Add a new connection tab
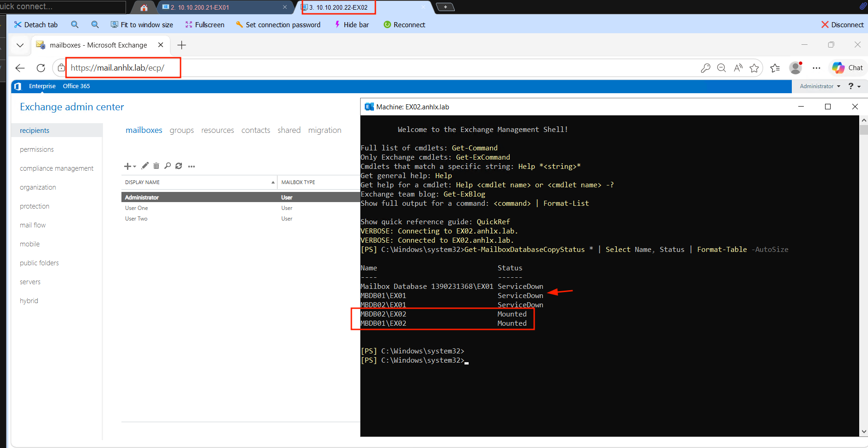This screenshot has width=868, height=448. point(446,7)
